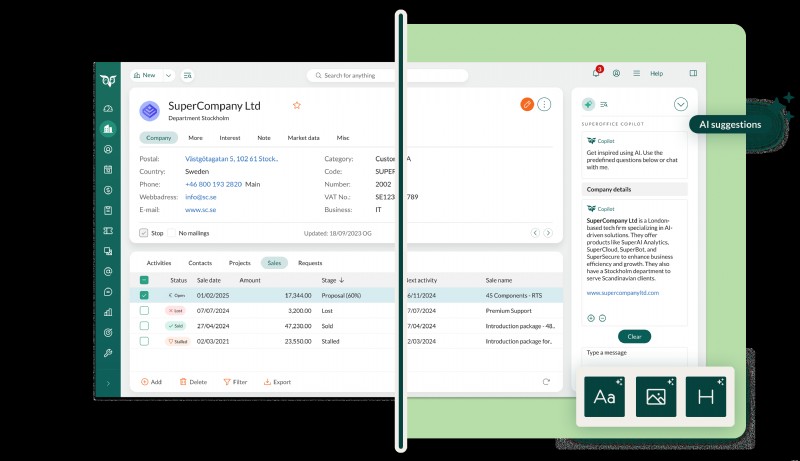Click the Clear button in Copilot
The image size is (800, 461).
click(x=634, y=337)
